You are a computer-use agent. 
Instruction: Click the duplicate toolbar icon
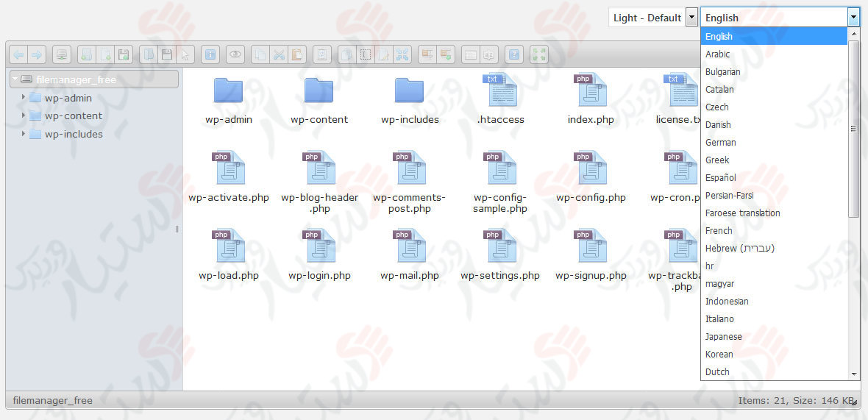click(x=347, y=54)
